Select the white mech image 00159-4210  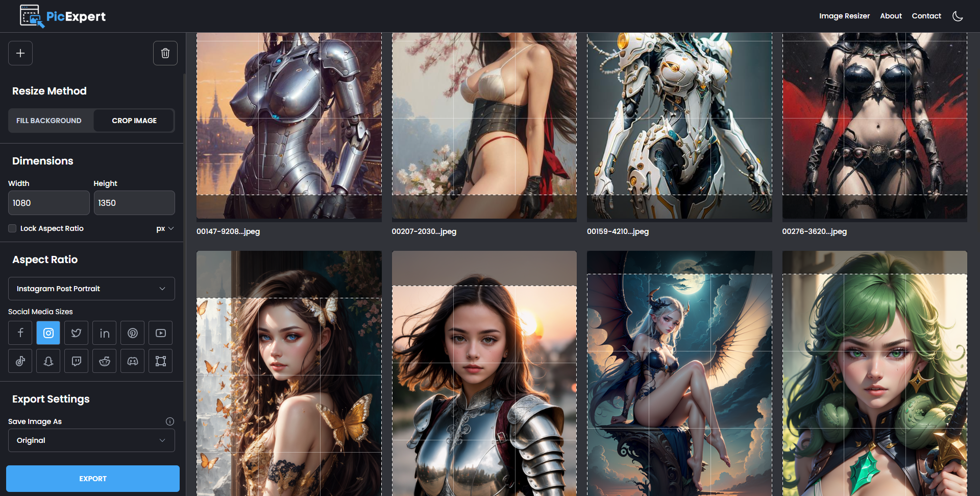679,127
